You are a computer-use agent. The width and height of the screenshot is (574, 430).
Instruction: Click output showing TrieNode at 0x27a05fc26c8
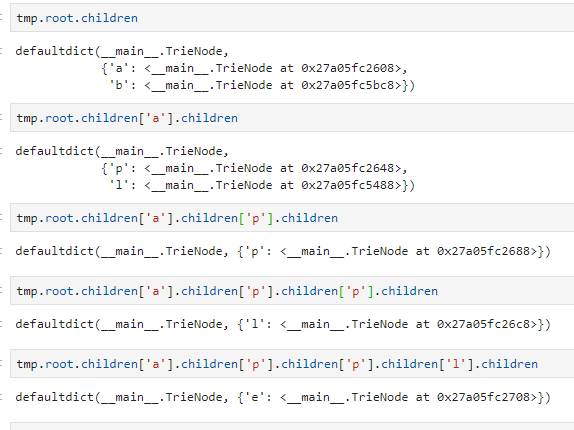click(283, 324)
